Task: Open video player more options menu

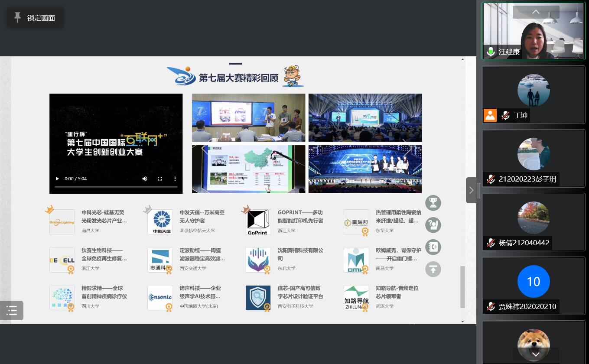Action: point(175,179)
